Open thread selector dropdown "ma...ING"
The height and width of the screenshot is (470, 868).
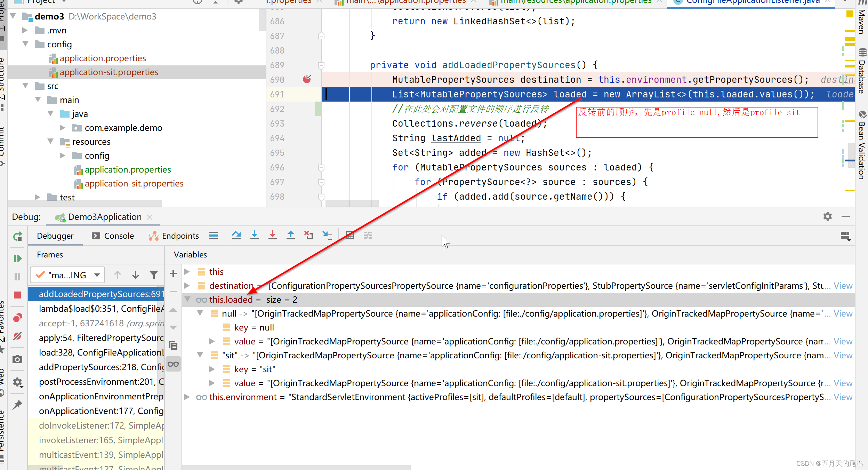tap(67, 275)
